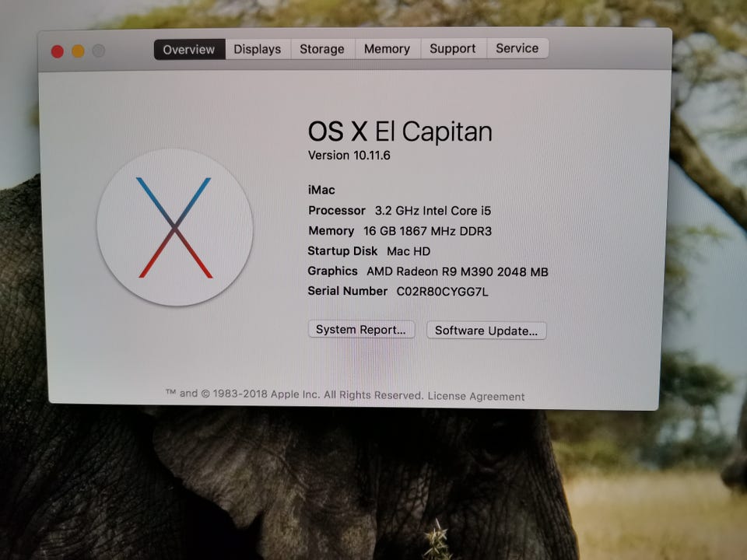Close the About This Mac window

click(57, 51)
